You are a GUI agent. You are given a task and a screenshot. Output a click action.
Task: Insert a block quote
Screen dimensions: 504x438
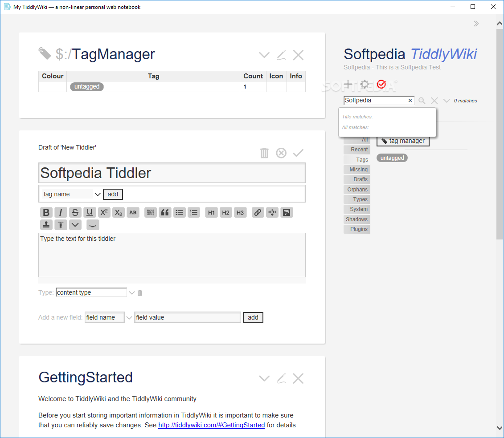tap(165, 212)
